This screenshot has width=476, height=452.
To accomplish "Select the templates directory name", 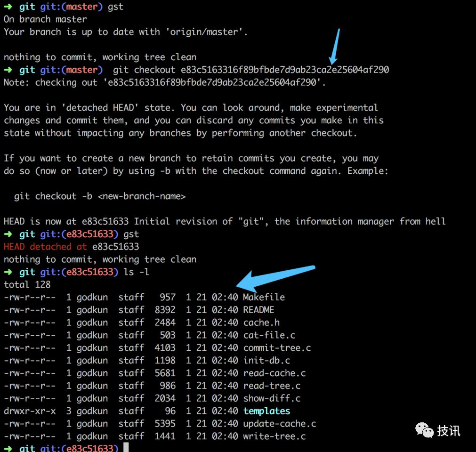I will click(266, 411).
